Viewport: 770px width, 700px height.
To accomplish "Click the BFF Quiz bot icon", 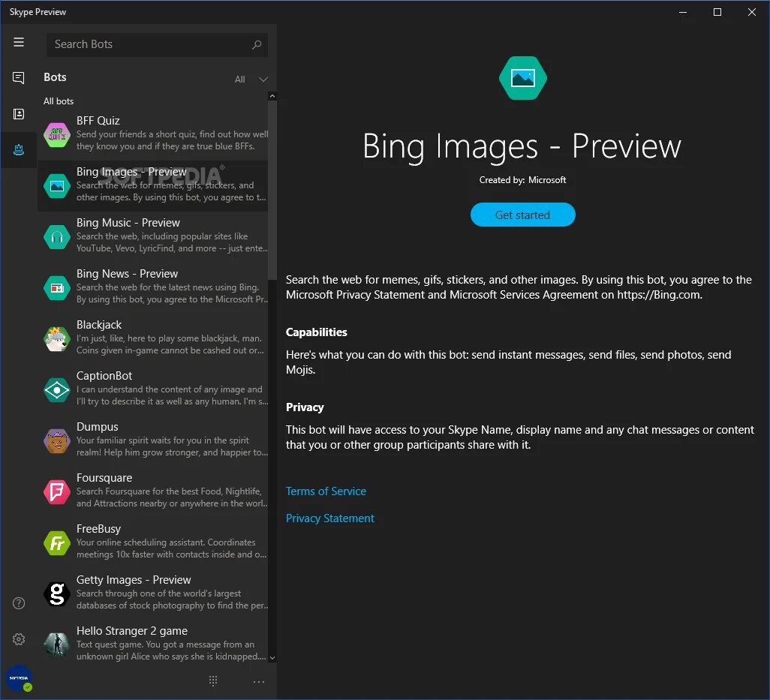I will tap(57, 135).
